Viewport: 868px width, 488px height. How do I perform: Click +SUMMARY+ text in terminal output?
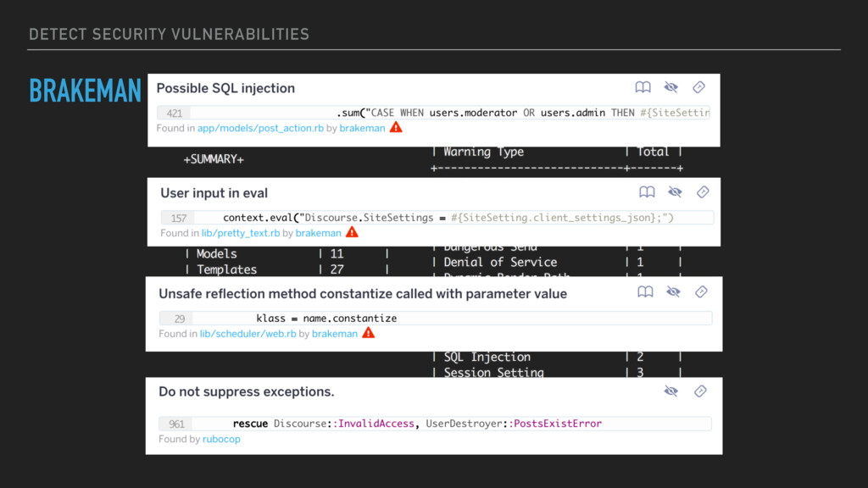(x=214, y=159)
